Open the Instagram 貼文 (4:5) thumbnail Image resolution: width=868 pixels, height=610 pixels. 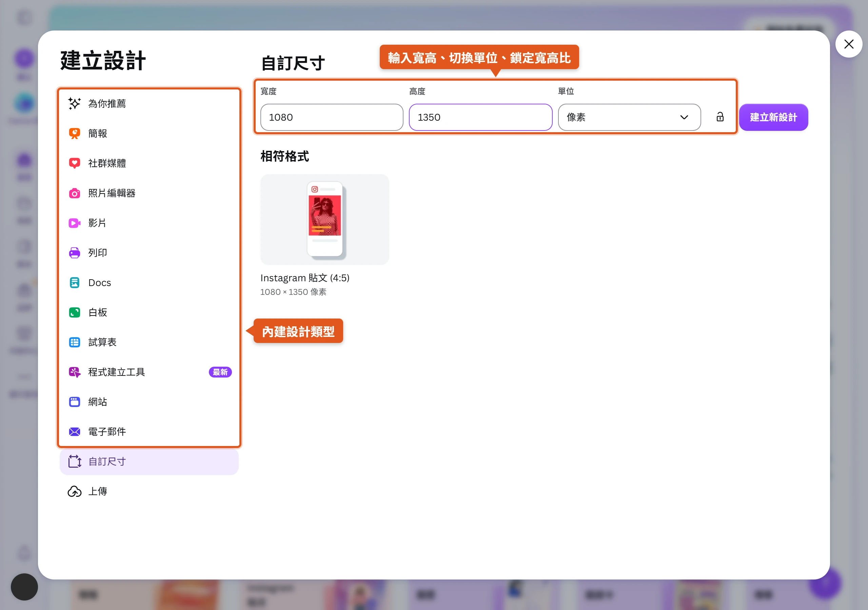tap(324, 220)
